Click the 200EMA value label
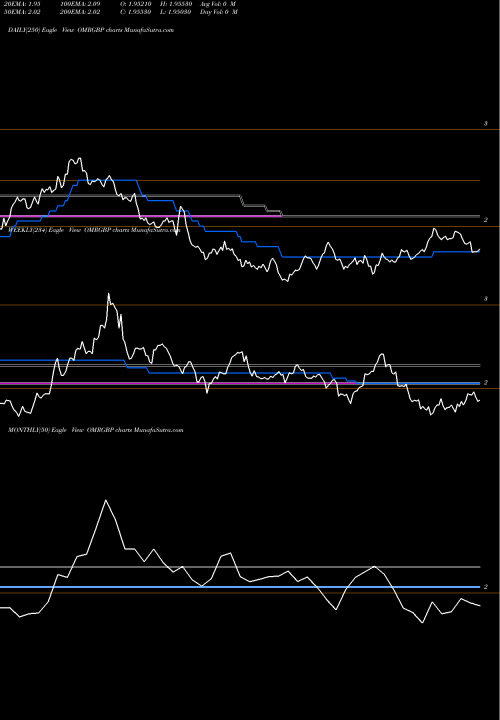This screenshot has height=720, width=500. point(79,12)
